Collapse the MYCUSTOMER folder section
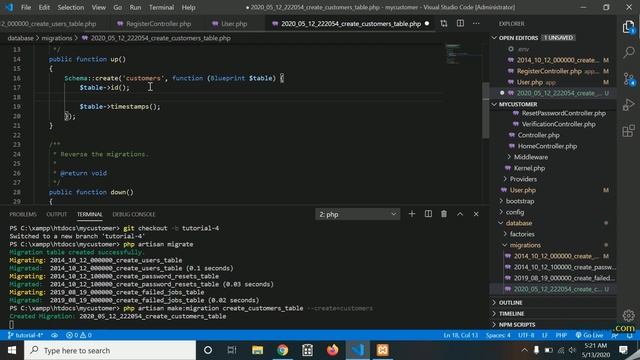The image size is (640, 360). pyautogui.click(x=518, y=104)
